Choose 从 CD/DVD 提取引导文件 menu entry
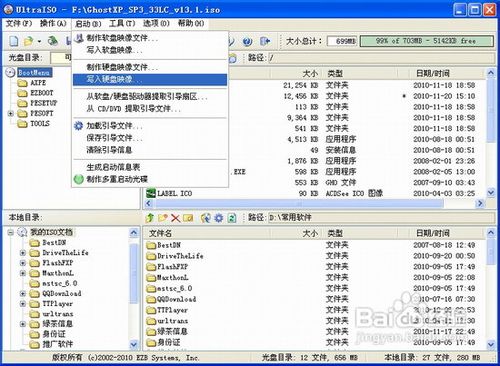 pos(150,109)
